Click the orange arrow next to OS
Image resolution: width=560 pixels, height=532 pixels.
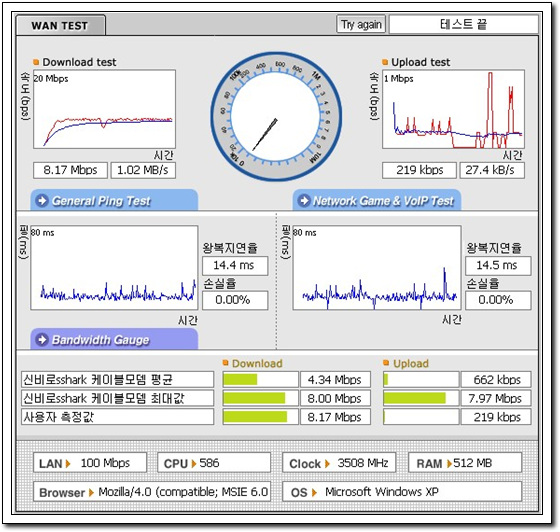(x=314, y=493)
